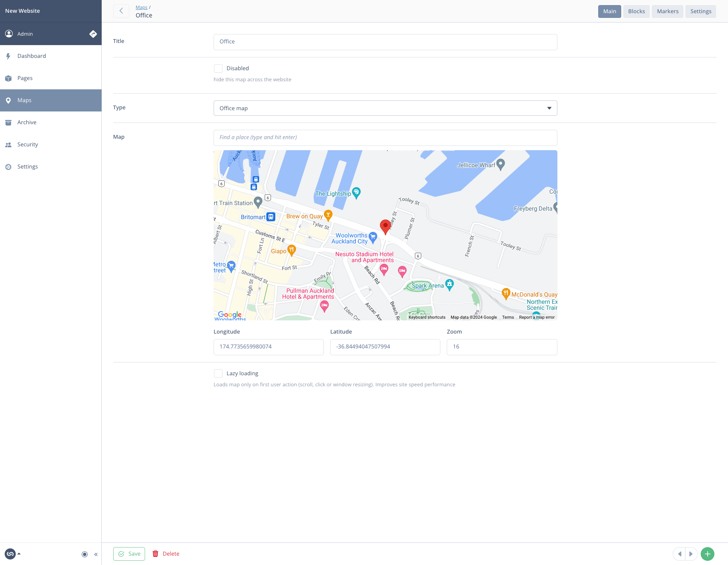The image size is (728, 565).
Task: Collapse the sidebar with double chevron
Action: pyautogui.click(x=96, y=554)
